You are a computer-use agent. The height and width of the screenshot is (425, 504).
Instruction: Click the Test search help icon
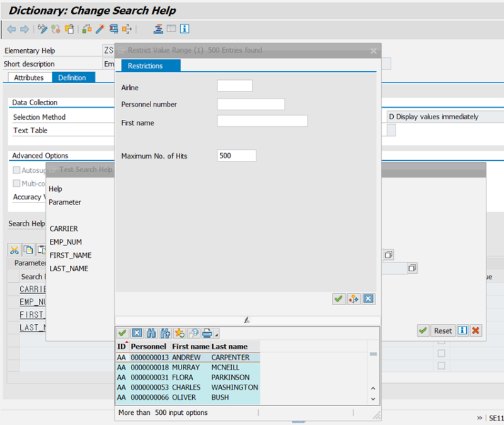pyautogui.click(x=113, y=29)
